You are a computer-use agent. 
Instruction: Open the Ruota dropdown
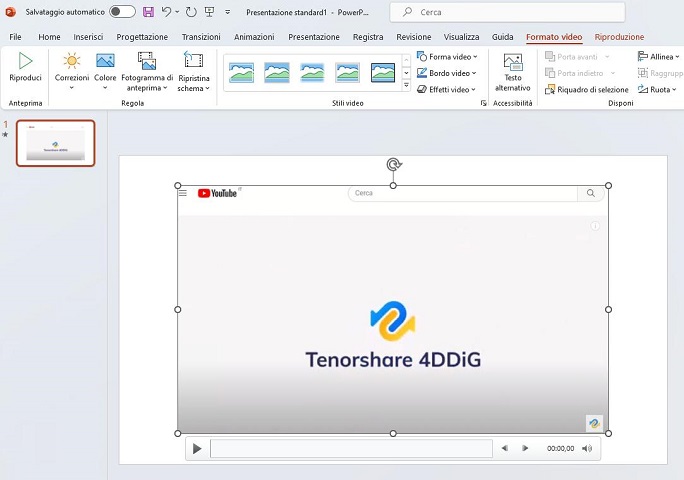pos(657,89)
